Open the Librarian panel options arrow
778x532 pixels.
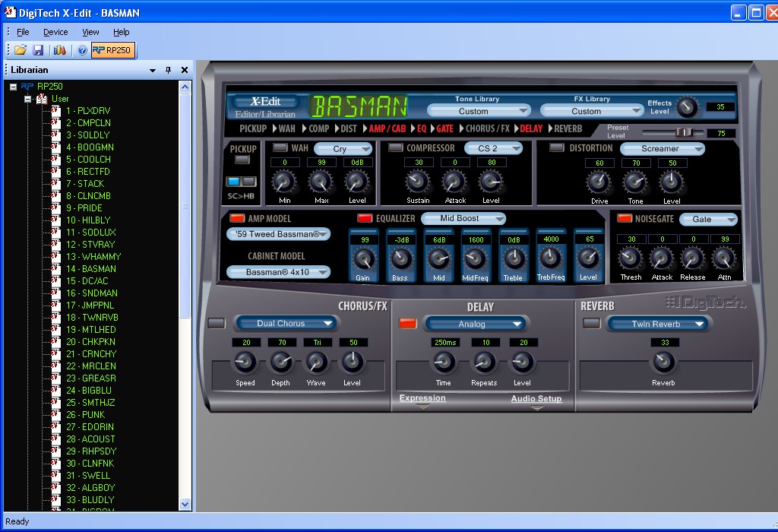153,71
